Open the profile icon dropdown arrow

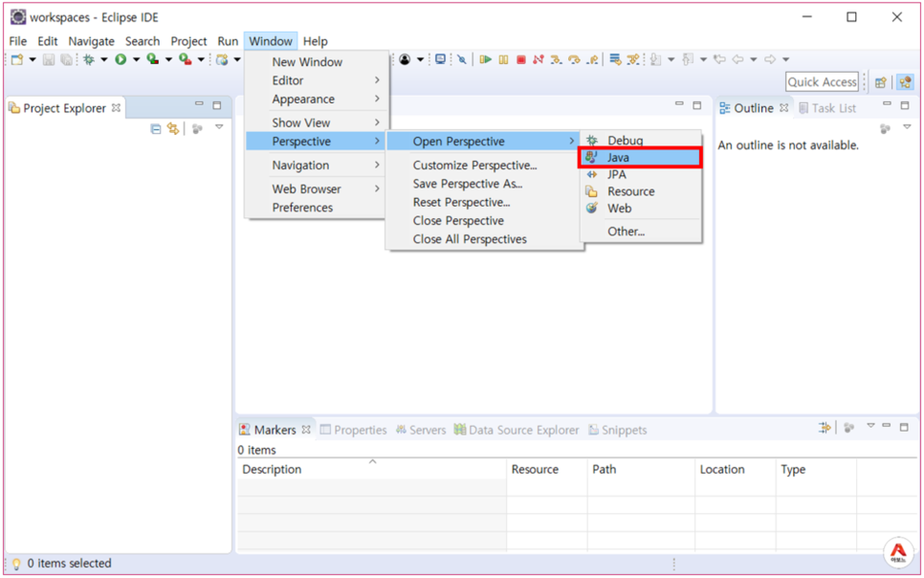point(420,59)
